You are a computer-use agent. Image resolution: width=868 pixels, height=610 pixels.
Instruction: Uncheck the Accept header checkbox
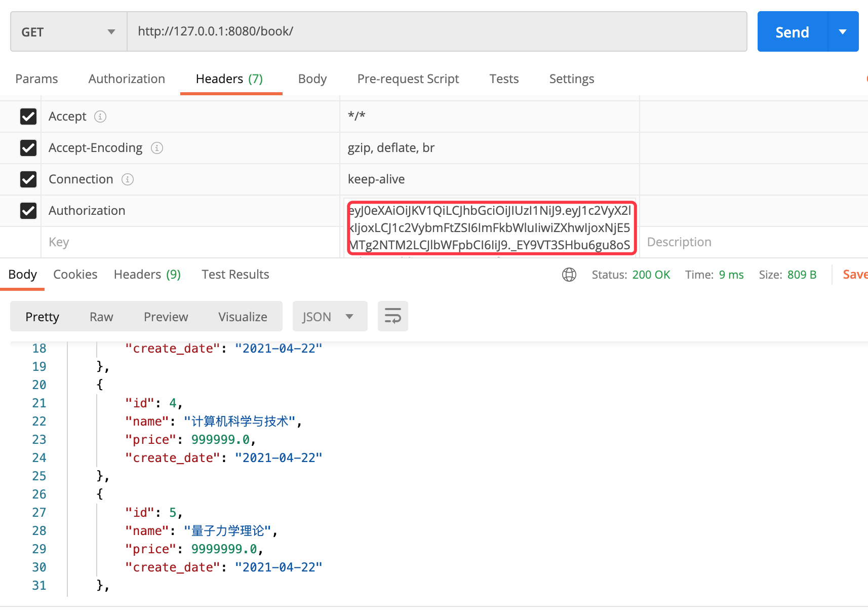tap(28, 117)
